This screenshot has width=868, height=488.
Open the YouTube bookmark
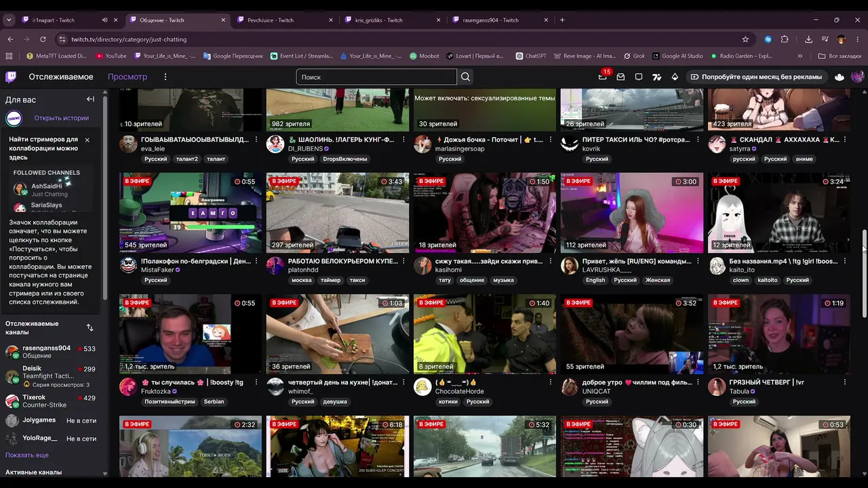(x=111, y=56)
